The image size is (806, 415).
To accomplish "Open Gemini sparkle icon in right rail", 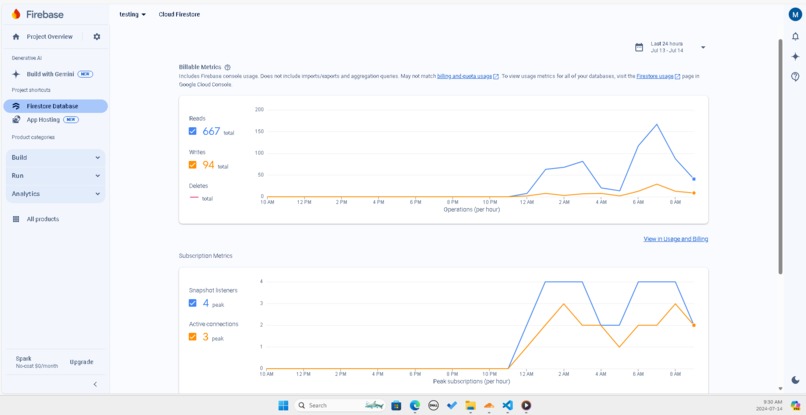I will [795, 57].
